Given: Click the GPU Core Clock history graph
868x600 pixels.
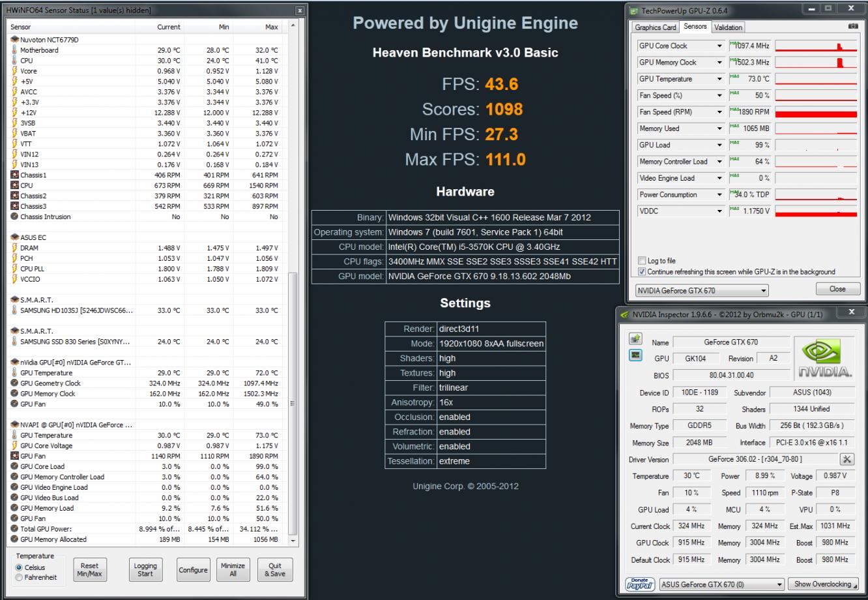Looking at the screenshot, I should pyautogui.click(x=816, y=46).
